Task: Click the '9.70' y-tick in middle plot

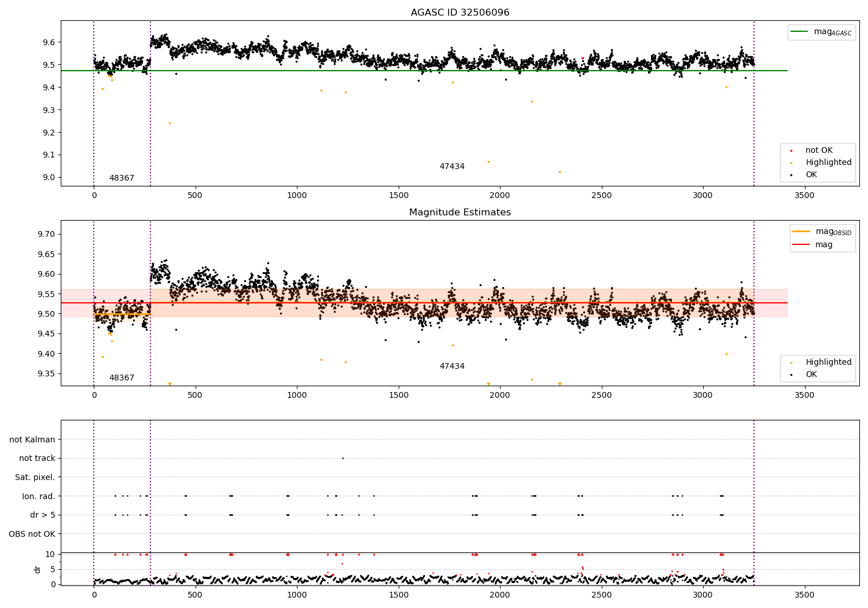Action: 47,235
